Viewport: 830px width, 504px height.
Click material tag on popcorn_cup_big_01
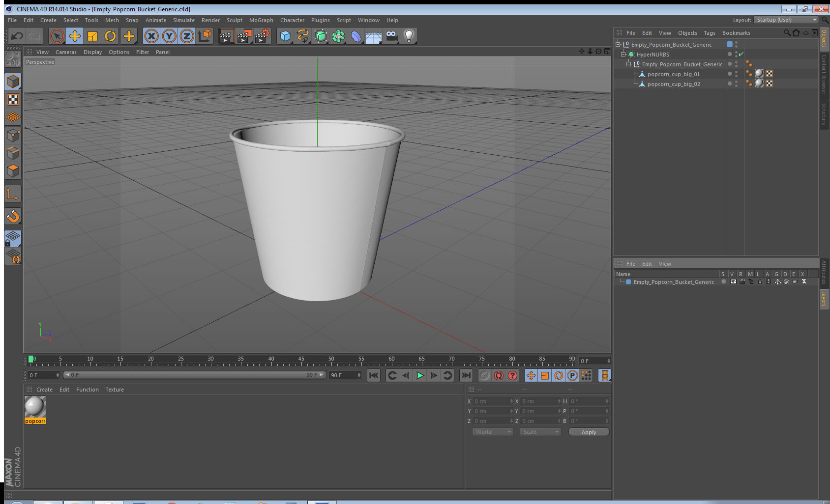coord(759,74)
